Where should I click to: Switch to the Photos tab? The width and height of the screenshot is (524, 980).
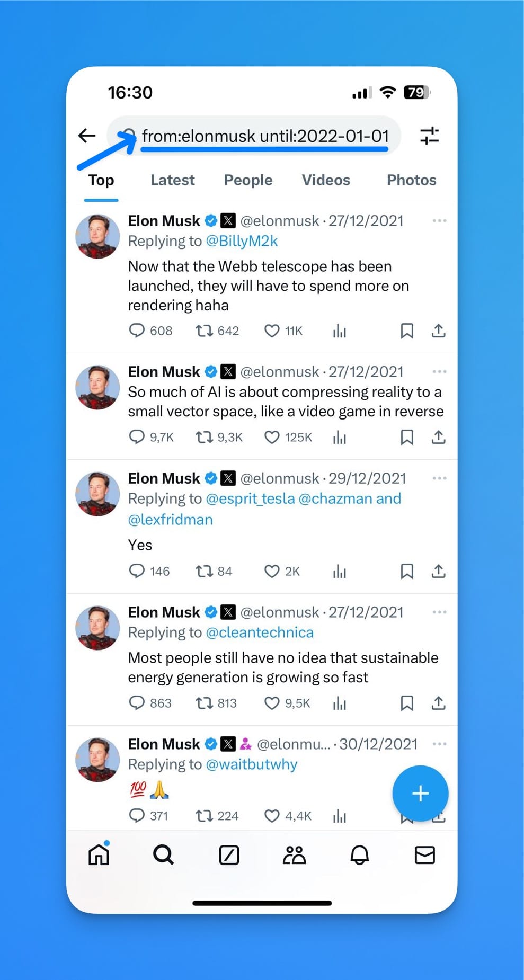point(411,180)
